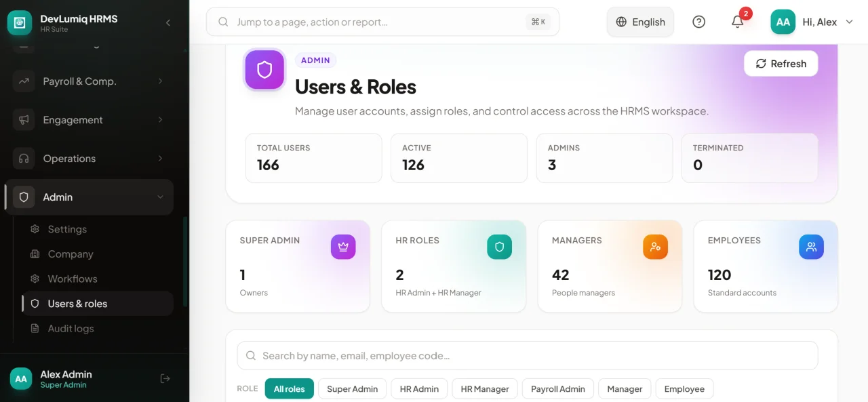
Task: Click the Managers orange user-cog icon
Action: [655, 247]
